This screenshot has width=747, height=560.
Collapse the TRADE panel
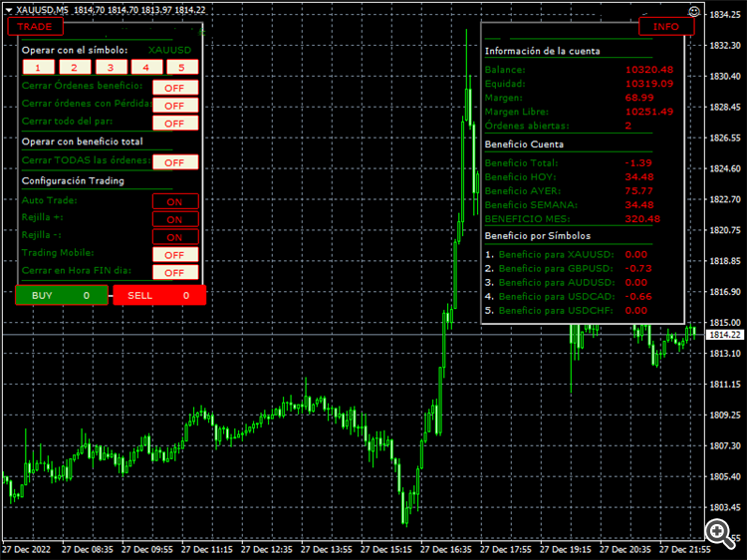(x=35, y=27)
